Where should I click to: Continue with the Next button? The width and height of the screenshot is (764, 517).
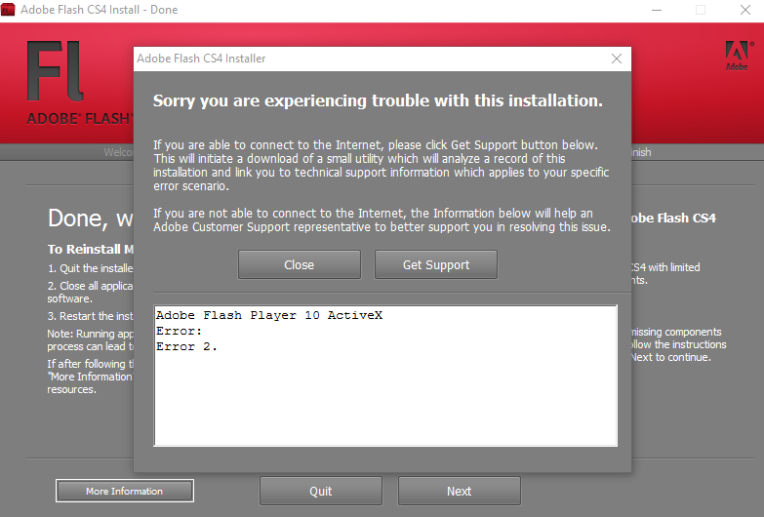point(459,491)
